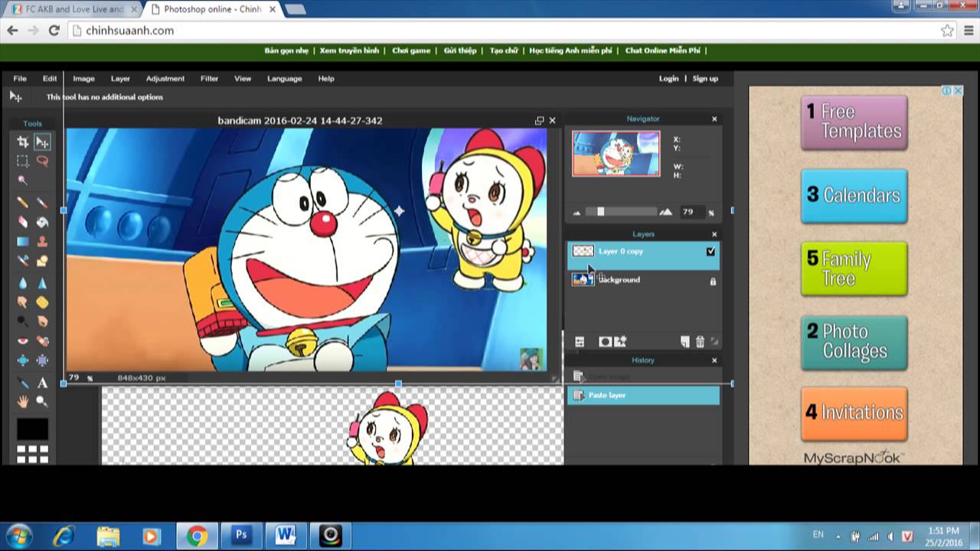
Task: Select the Brush tool
Action: point(42,203)
